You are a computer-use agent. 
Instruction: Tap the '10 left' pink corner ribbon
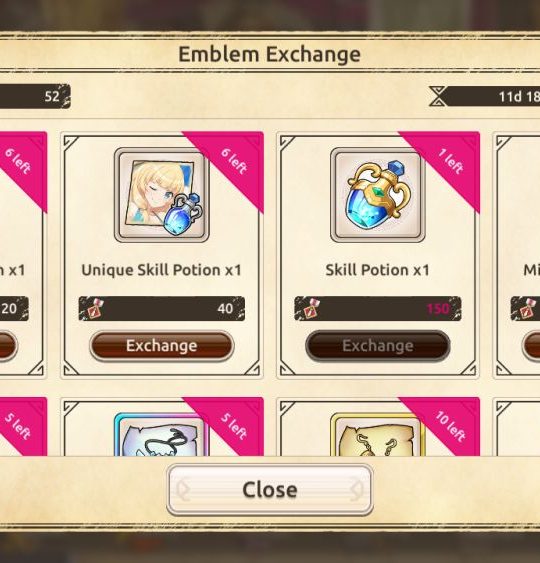pos(450,426)
